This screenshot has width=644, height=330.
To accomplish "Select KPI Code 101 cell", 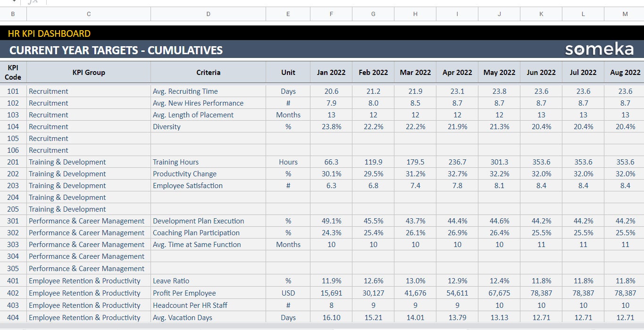I will [13, 91].
